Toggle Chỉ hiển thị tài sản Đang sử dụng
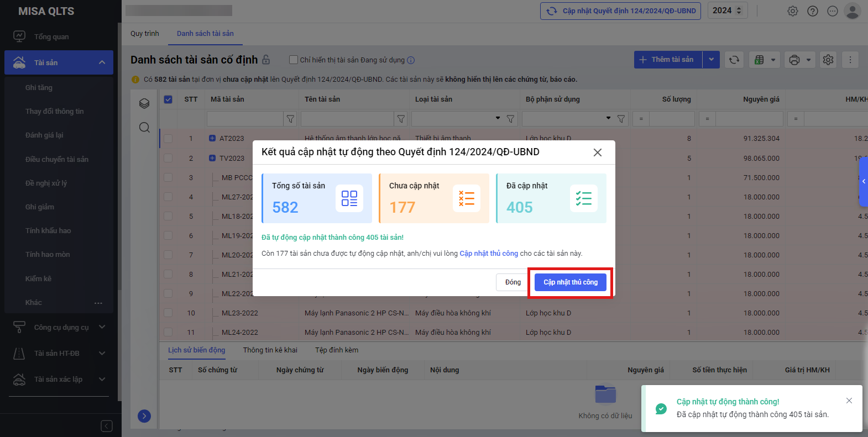The width and height of the screenshot is (868, 437). click(294, 60)
